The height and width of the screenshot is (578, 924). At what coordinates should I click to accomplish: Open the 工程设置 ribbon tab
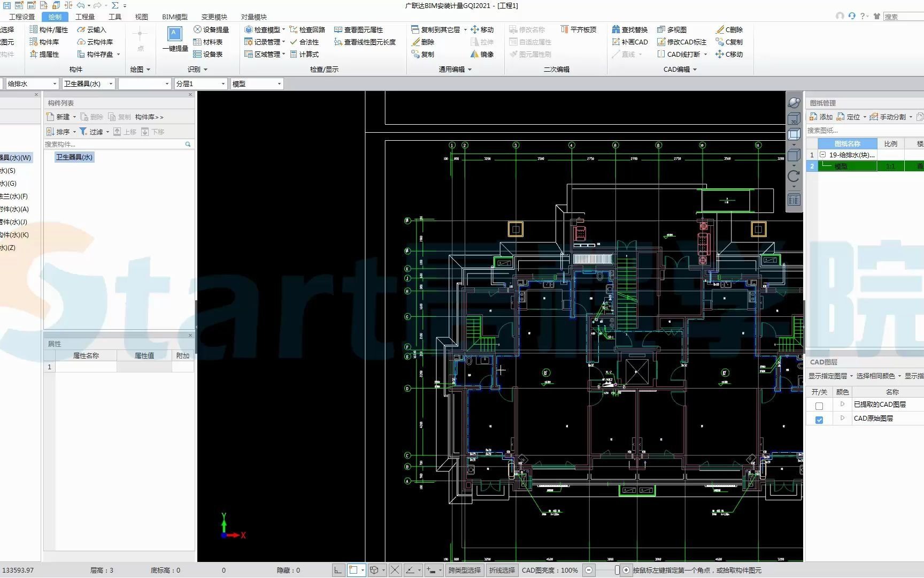click(22, 17)
